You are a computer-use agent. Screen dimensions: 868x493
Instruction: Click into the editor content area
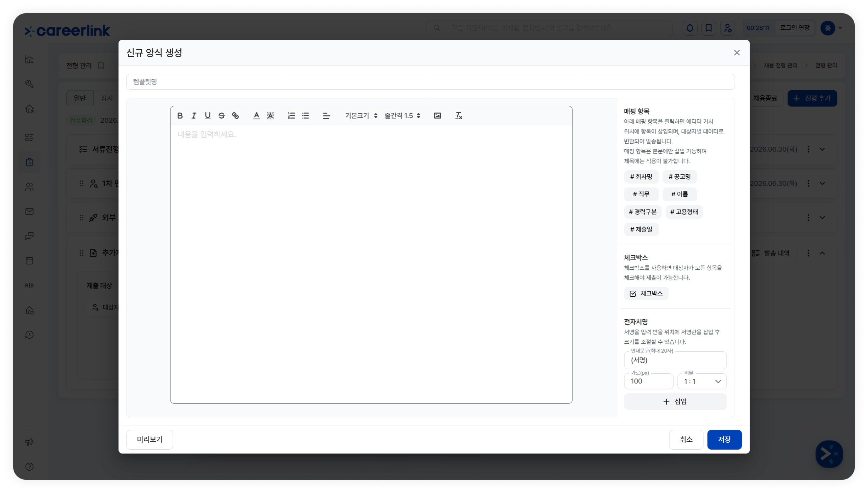pos(371,264)
